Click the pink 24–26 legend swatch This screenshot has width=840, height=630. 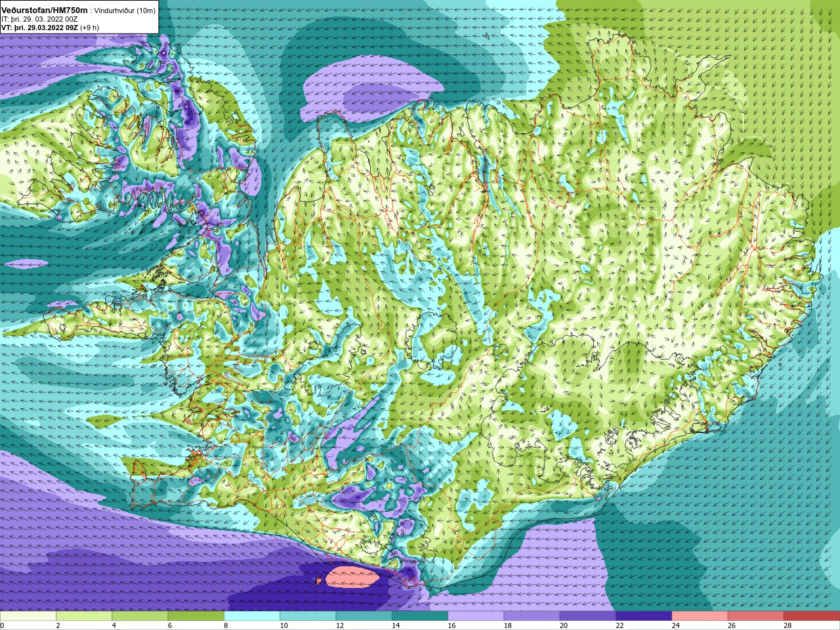(x=700, y=616)
